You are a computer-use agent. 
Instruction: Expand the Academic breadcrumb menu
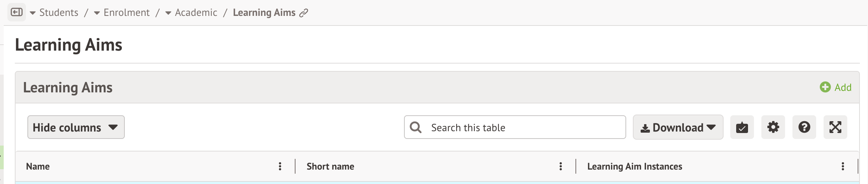(x=168, y=13)
